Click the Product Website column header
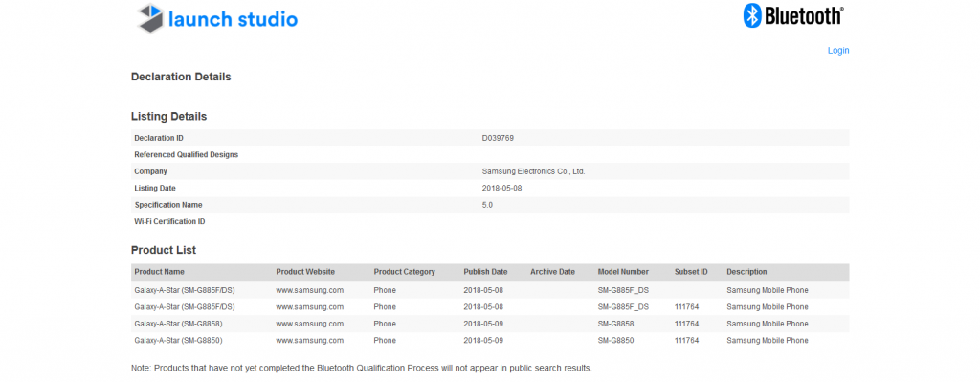 305,272
